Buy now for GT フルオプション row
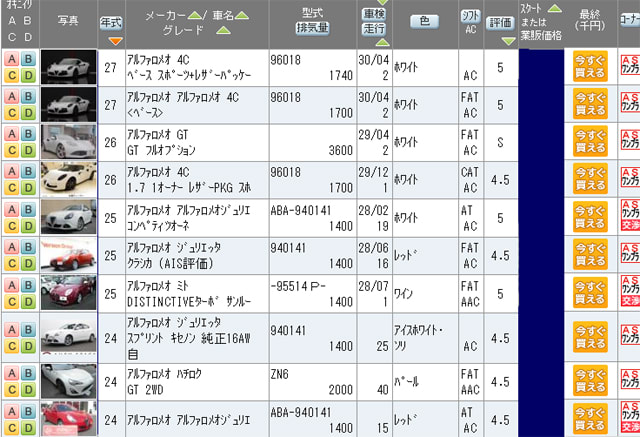 pyautogui.click(x=590, y=142)
